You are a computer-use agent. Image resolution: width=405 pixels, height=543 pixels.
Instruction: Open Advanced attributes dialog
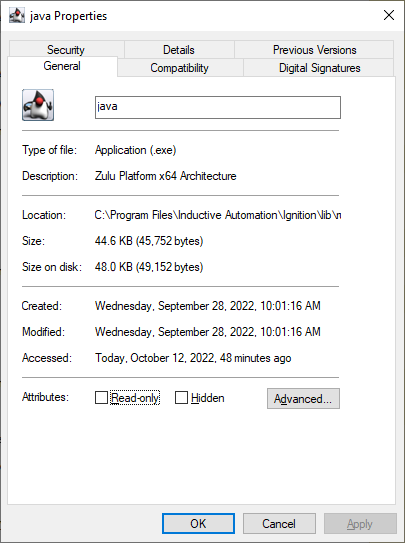pyautogui.click(x=303, y=399)
